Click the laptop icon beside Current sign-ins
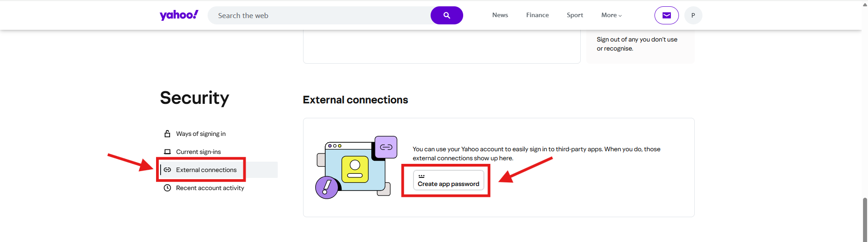This screenshot has height=242, width=868. [x=167, y=152]
